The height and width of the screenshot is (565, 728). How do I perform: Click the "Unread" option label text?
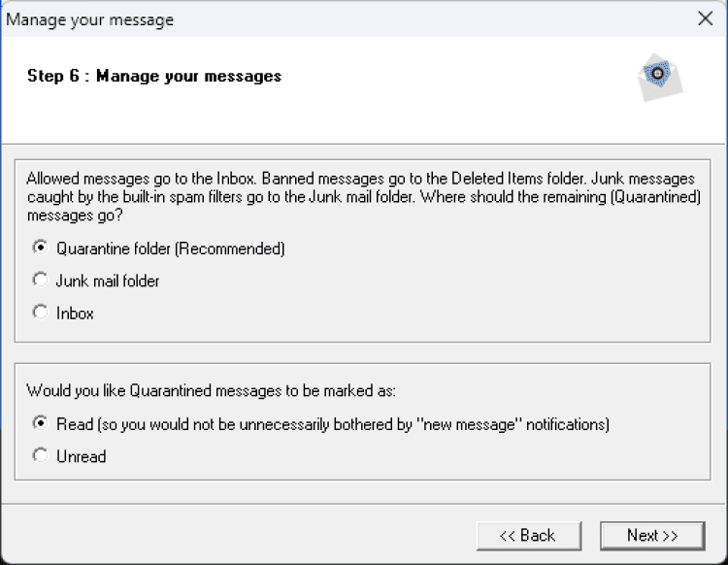(81, 456)
